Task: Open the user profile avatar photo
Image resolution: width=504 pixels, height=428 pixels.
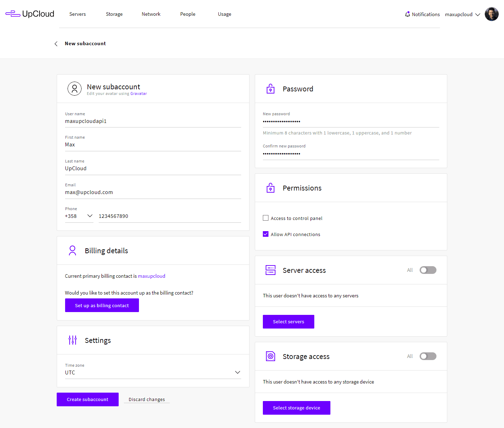Action: 491,14
